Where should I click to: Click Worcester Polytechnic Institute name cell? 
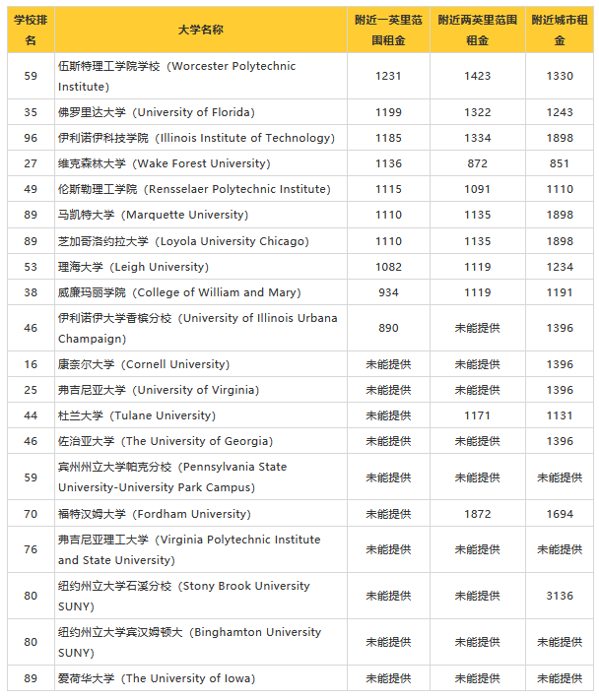pyautogui.click(x=201, y=76)
